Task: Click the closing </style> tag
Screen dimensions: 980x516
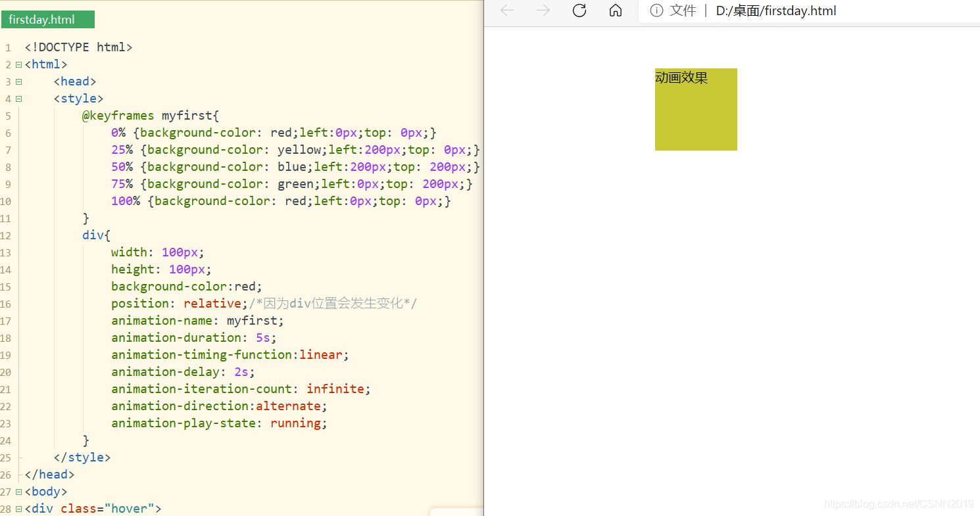Action: (82, 457)
